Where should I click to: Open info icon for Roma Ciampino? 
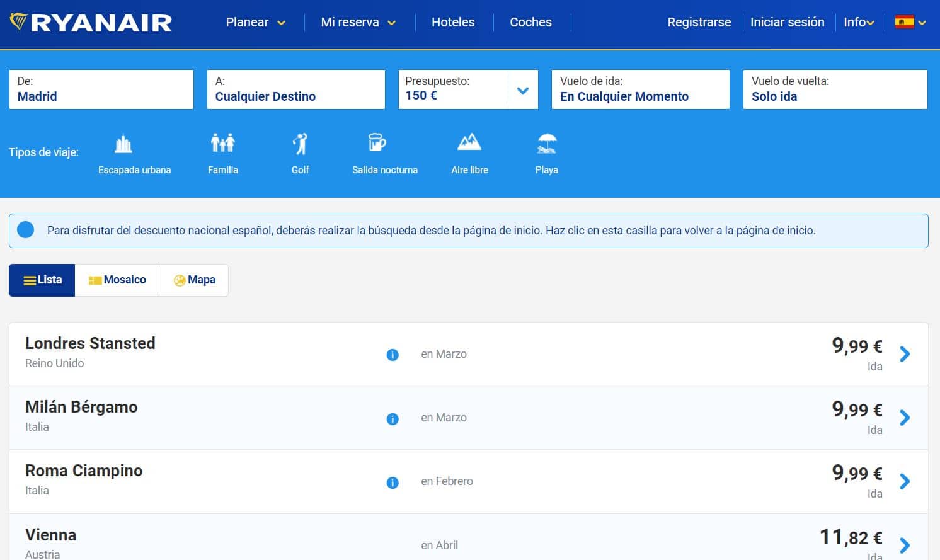(x=393, y=483)
